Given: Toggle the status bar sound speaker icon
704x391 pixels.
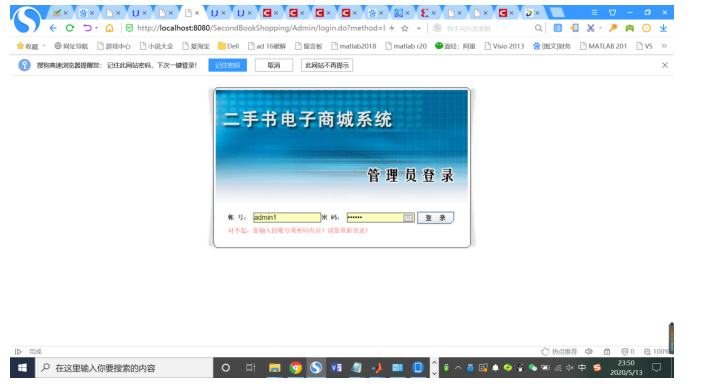Looking at the screenshot, I should [589, 351].
